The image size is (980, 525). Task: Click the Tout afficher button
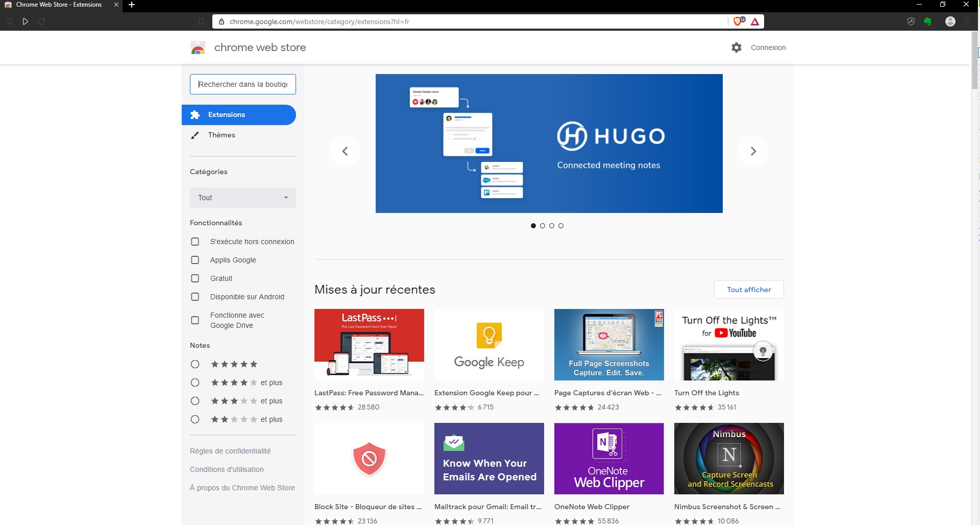(x=749, y=290)
